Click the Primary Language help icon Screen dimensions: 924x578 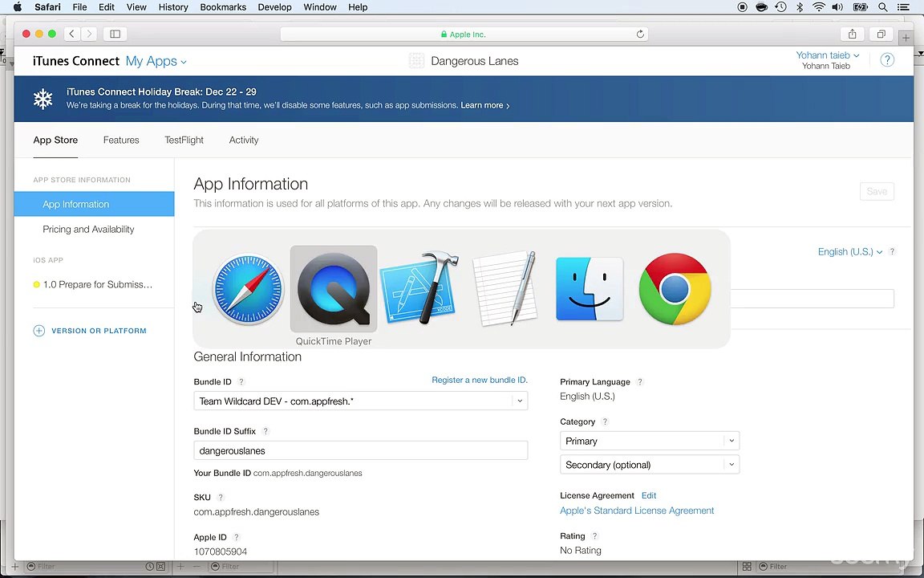click(640, 381)
